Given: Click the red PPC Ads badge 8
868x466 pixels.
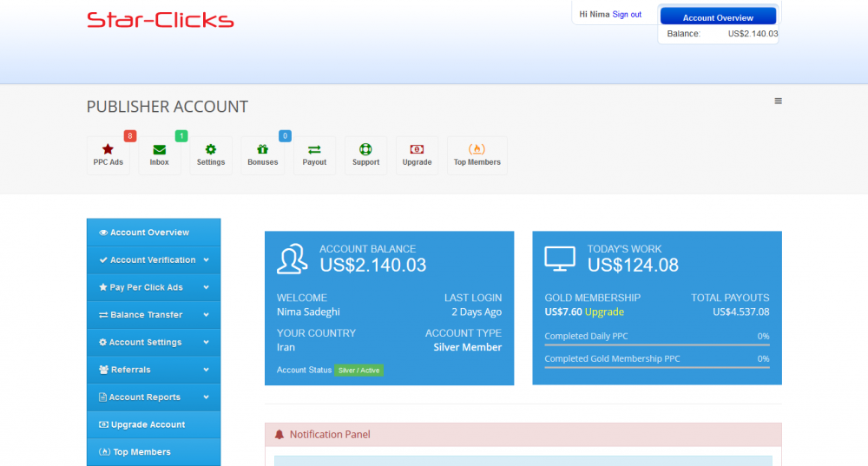Looking at the screenshot, I should coord(130,135).
